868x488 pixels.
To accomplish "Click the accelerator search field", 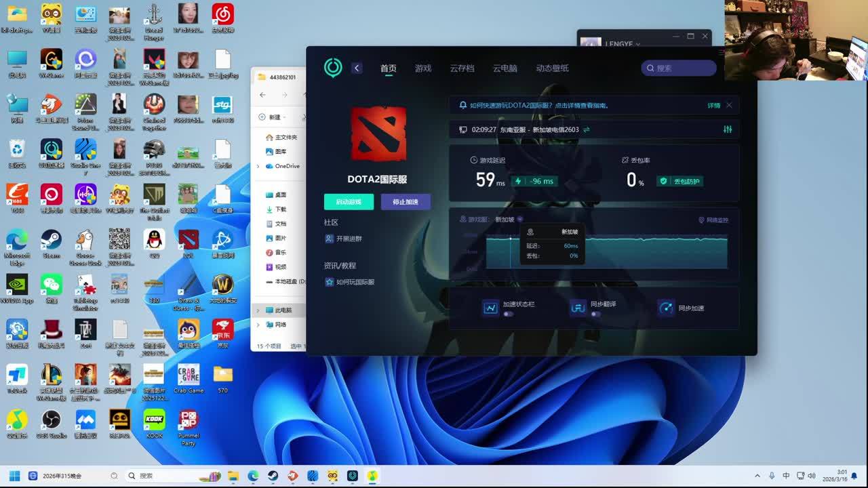I will pyautogui.click(x=679, y=68).
